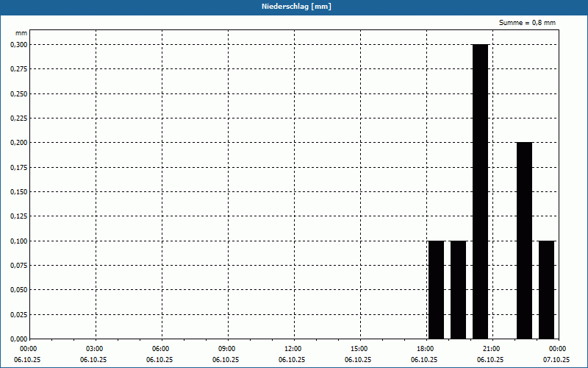The height and width of the screenshot is (368, 588).
Task: Click the mm unit label above the y-axis
Action: click(21, 34)
